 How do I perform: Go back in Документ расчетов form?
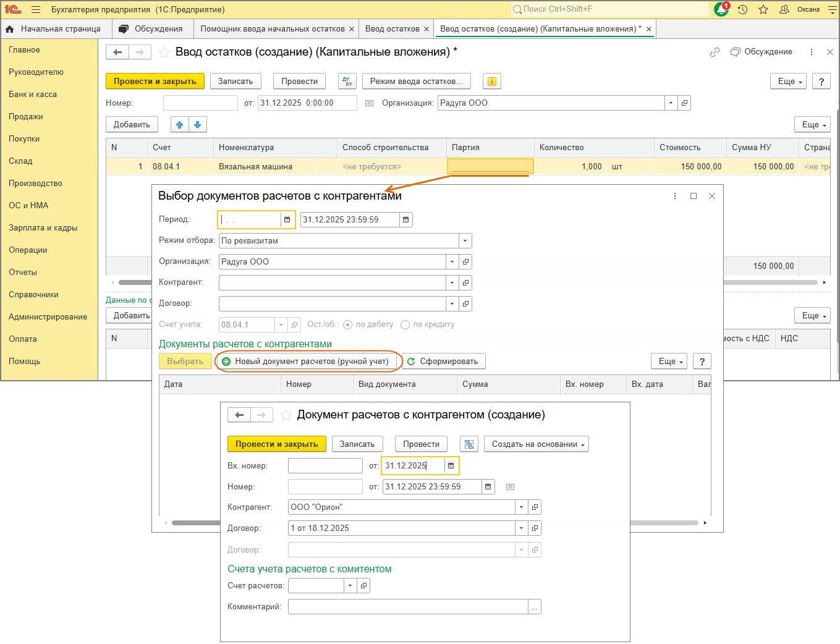click(239, 415)
